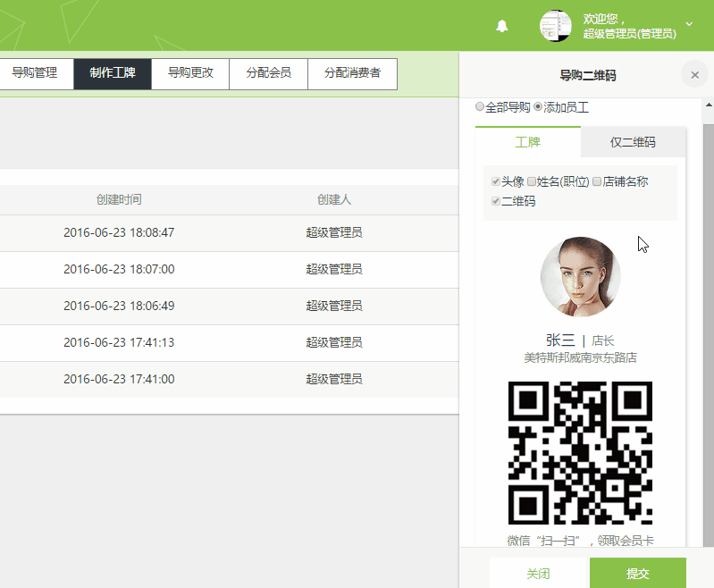The width and height of the screenshot is (714, 588).
Task: Click the 超级管理员(管理员) header username
Action: [x=630, y=34]
